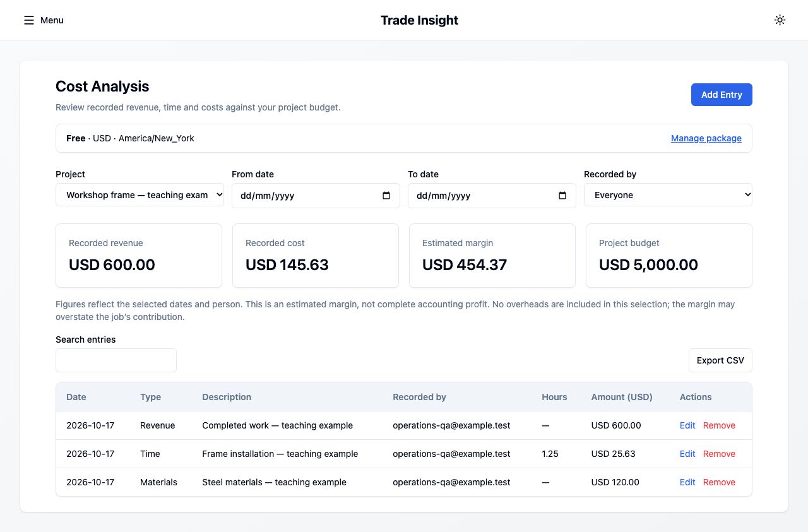Click 'Steel materials — teaching example' description
The image size is (808, 532).
click(274, 482)
